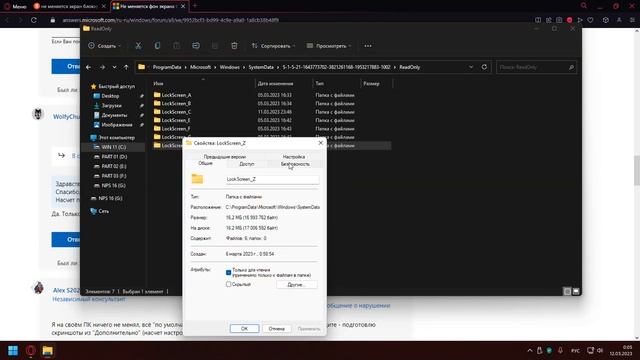
Task: Click the microphone icon in system tray
Action: coord(560,351)
